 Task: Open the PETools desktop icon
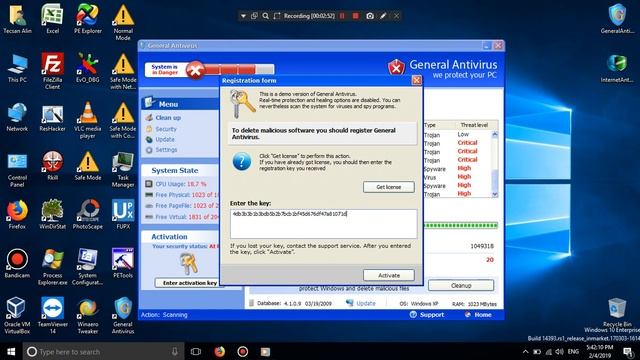click(123, 264)
